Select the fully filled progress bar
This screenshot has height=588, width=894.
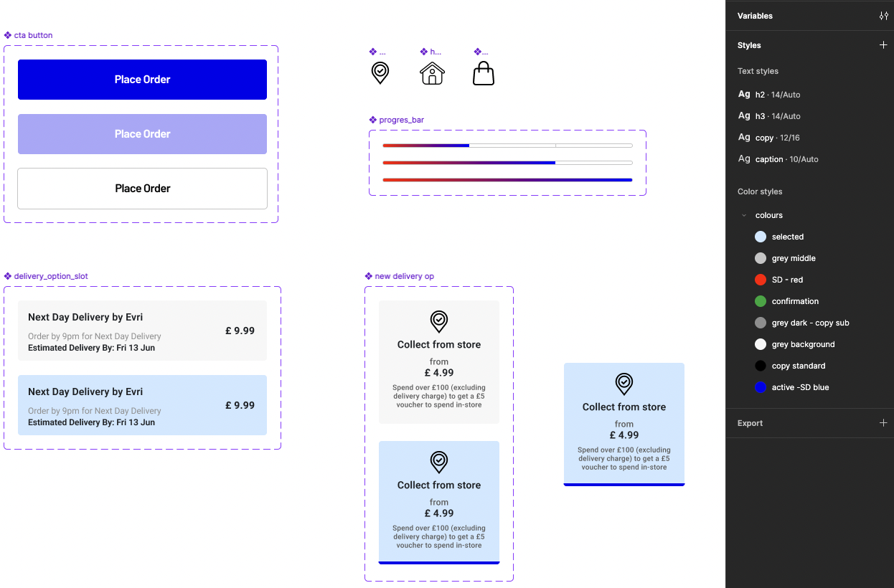pos(507,180)
